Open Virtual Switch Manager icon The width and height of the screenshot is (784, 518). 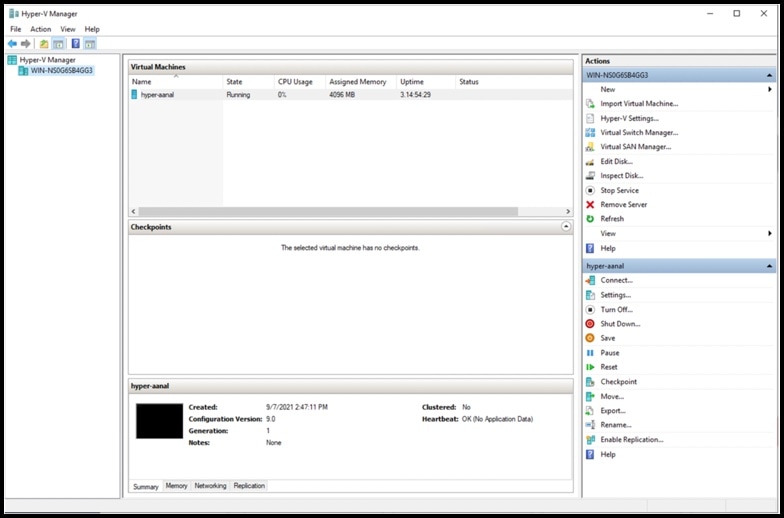[x=590, y=132]
